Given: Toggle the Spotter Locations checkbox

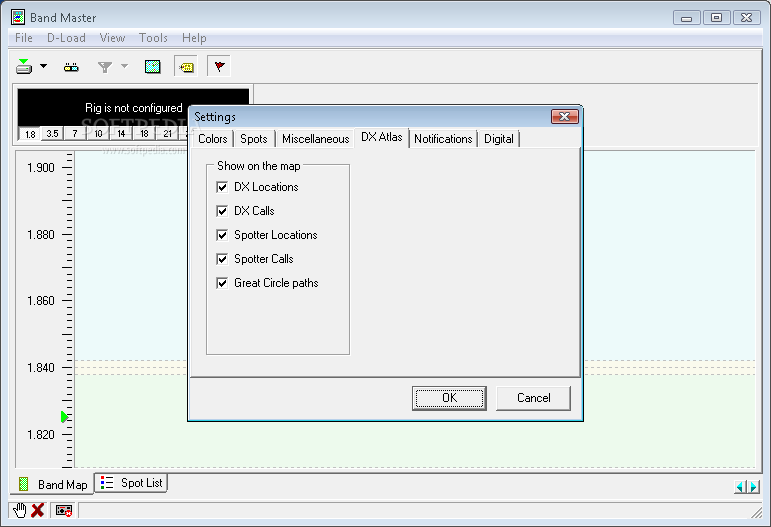Looking at the screenshot, I should (222, 235).
